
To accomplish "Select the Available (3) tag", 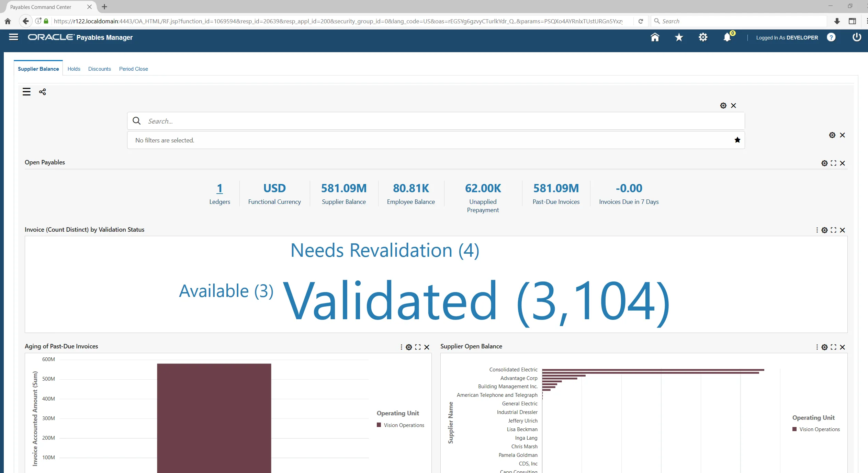I will tap(226, 291).
